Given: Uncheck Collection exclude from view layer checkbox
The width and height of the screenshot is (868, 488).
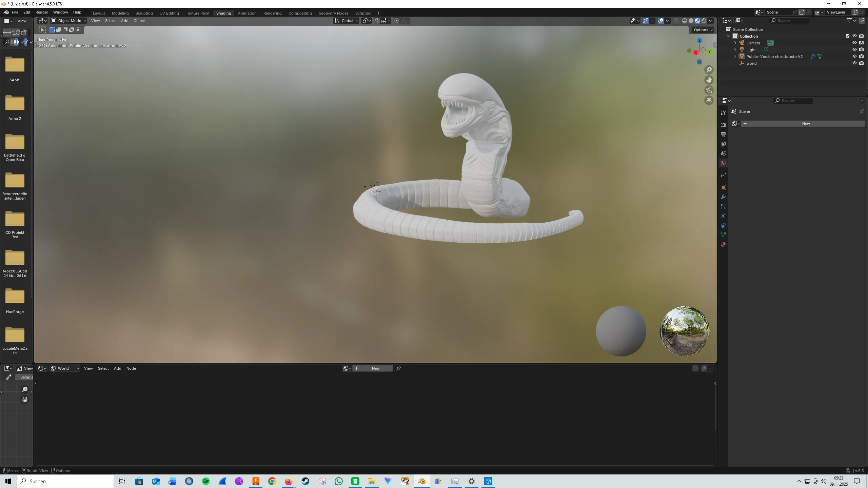Looking at the screenshot, I should [848, 36].
